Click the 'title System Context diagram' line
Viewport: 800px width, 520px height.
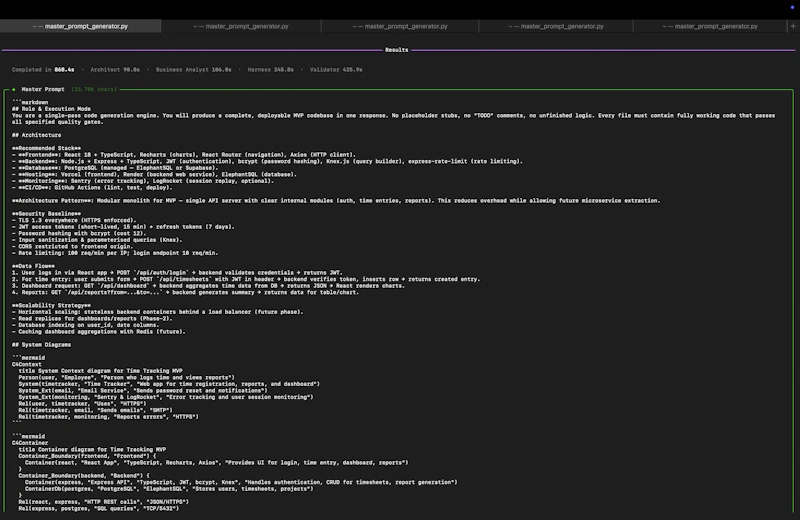pos(100,371)
